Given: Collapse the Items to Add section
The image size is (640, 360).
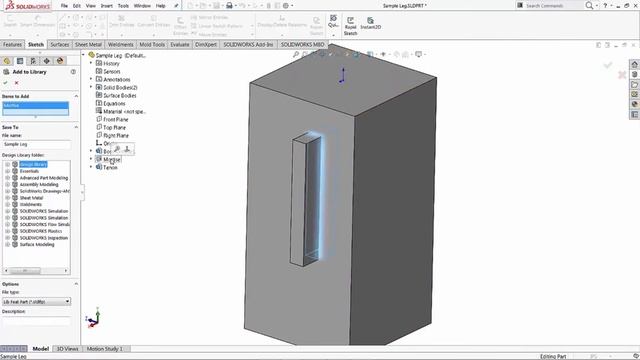Looking at the screenshot, I should (x=76, y=96).
